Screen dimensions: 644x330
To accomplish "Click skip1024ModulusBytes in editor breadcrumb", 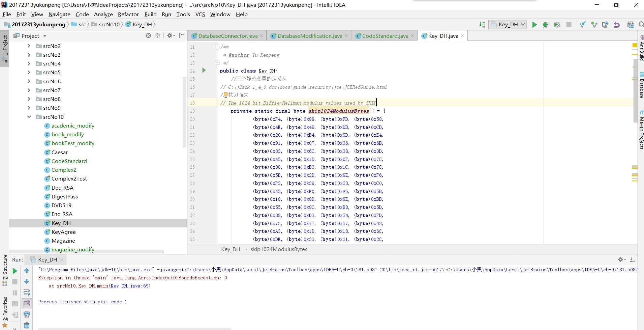I will 279,249.
